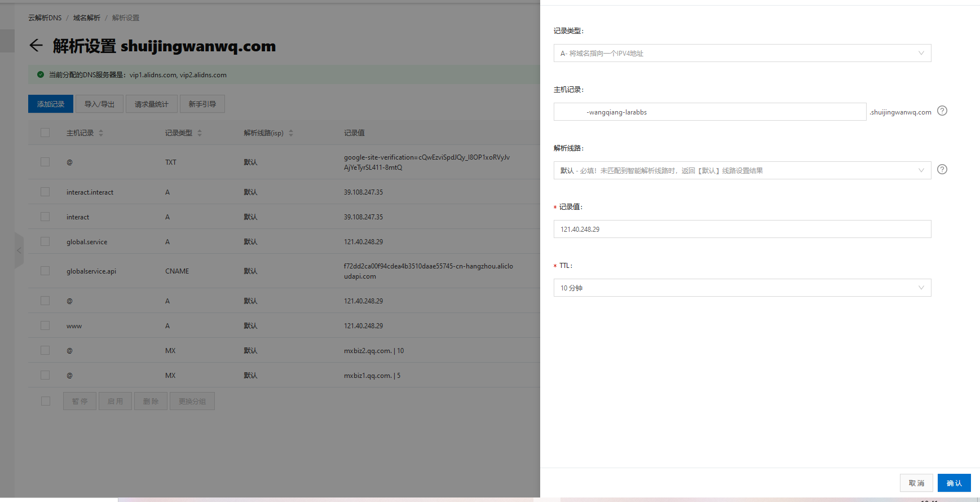Toggle the bottom batch-select checkbox beside 暂停
This screenshot has height=502, width=980.
[46, 401]
